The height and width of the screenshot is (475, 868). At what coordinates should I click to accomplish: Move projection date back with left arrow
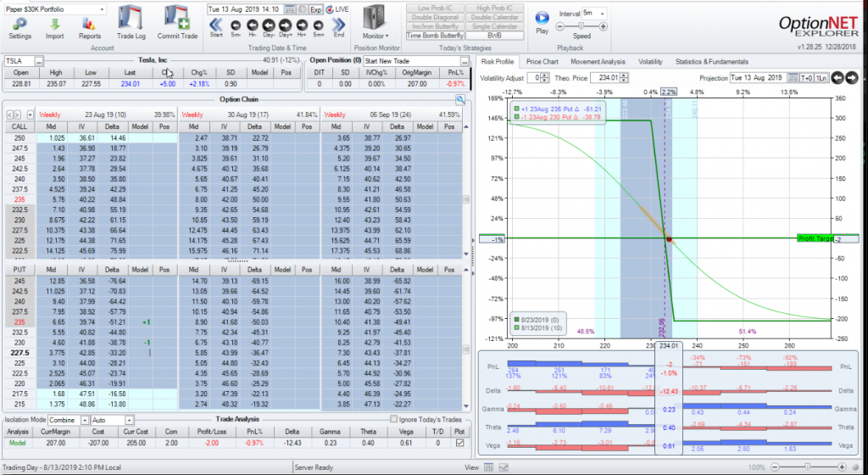[x=837, y=78]
